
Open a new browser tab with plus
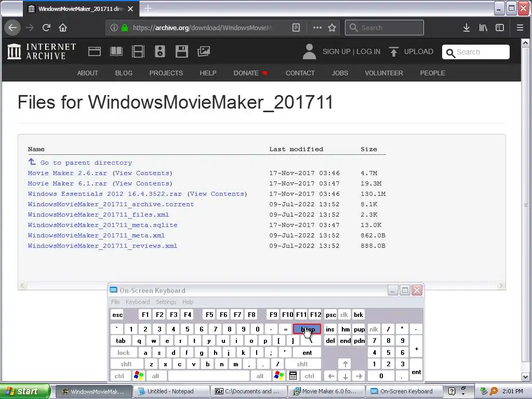[x=148, y=8]
